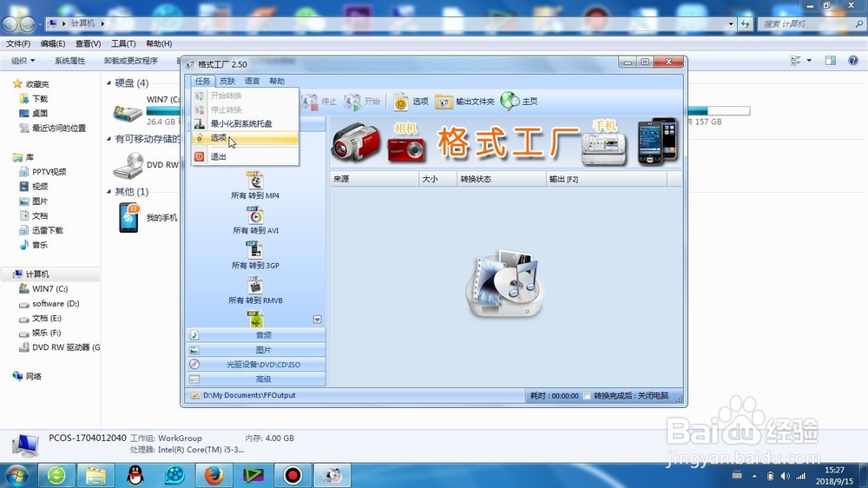Click the 转换状态 column header

pyautogui.click(x=502, y=179)
